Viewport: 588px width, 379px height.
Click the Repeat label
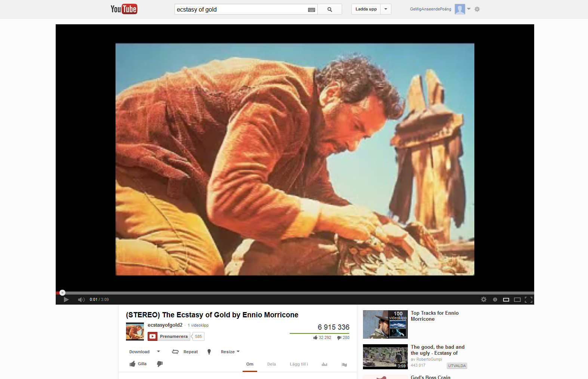pos(191,352)
